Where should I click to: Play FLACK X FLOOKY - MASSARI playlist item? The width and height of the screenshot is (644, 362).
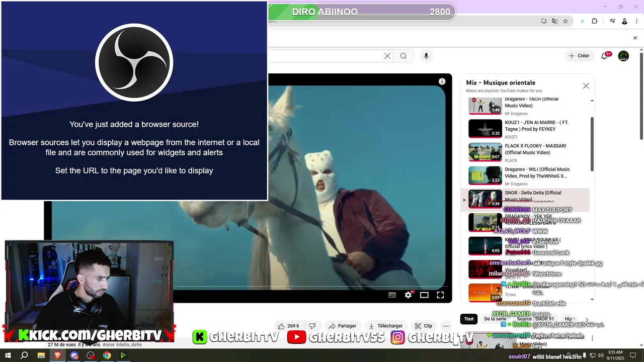(525, 152)
